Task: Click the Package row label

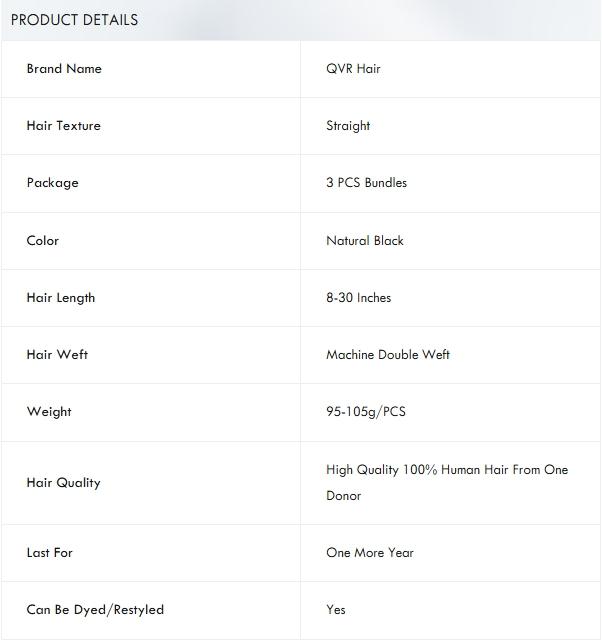Action: coord(52,183)
